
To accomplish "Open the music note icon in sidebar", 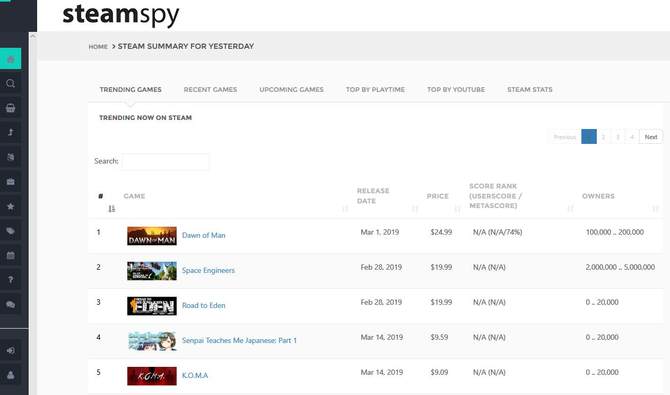I will [x=11, y=132].
